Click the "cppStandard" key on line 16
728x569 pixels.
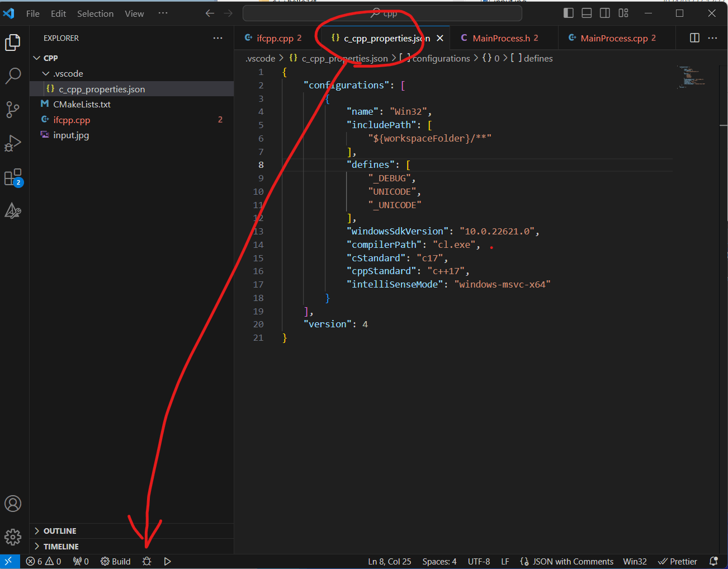pos(381,271)
